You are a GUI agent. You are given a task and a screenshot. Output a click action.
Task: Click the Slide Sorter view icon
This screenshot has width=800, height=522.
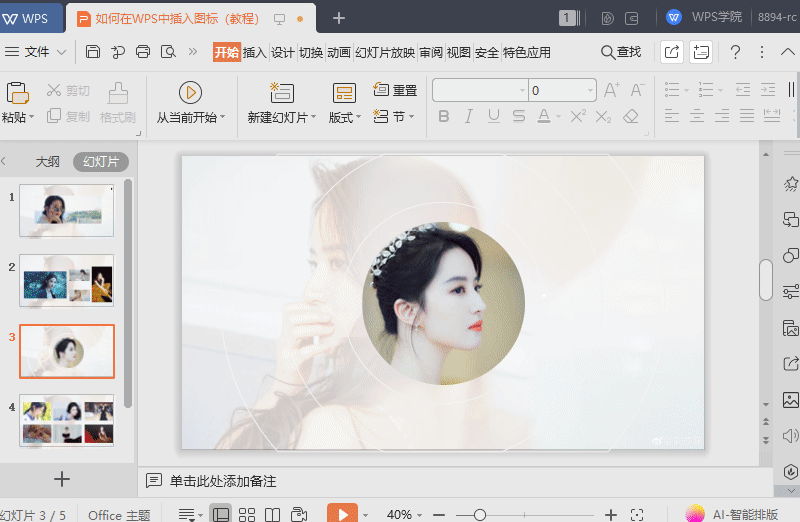pos(247,514)
